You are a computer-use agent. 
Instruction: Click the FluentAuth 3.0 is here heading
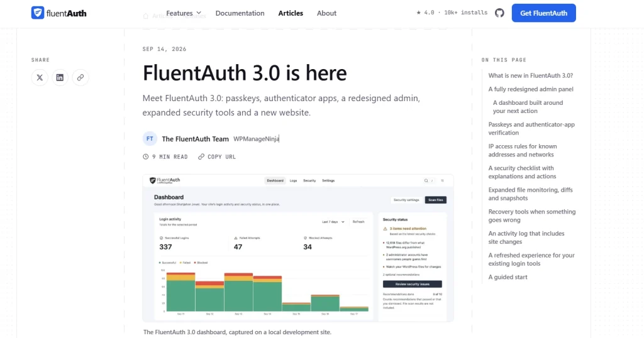pos(245,73)
